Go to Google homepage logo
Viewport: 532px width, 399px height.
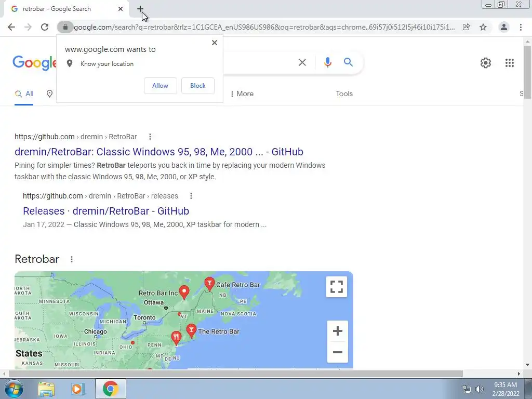[35, 63]
